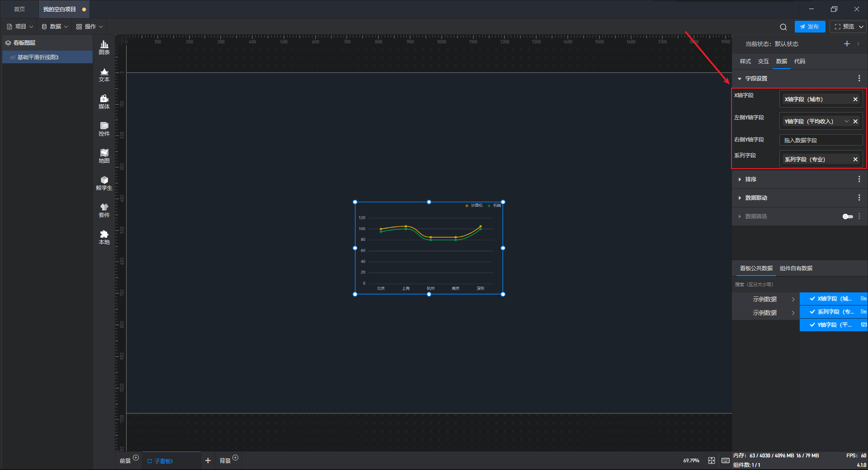
Task: Open the 文本 text components panel
Action: (x=104, y=75)
